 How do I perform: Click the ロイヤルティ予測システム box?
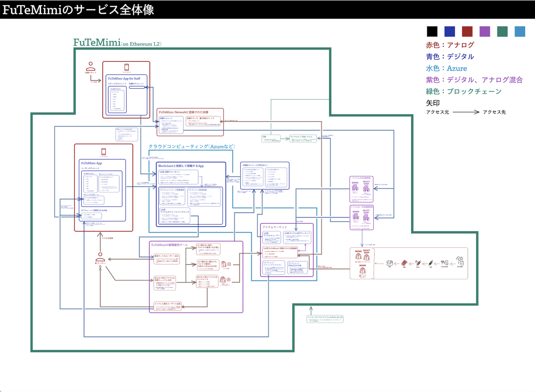click(303, 138)
